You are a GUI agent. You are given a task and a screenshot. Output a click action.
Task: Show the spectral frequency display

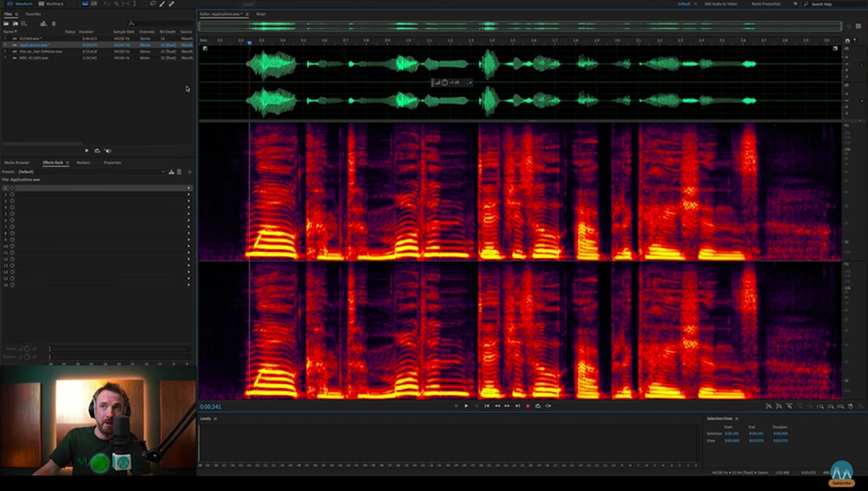pos(85,4)
